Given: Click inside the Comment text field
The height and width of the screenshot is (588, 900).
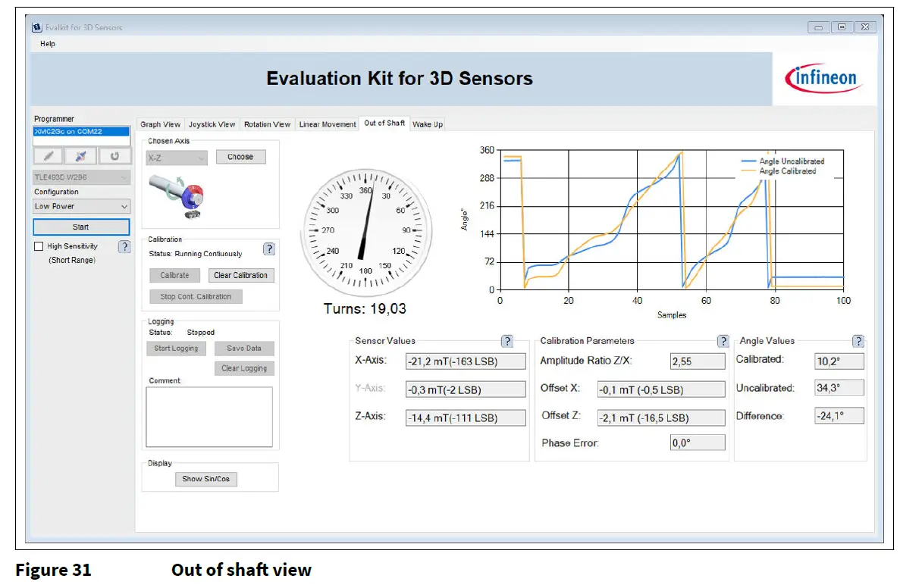Looking at the screenshot, I should click(x=211, y=417).
